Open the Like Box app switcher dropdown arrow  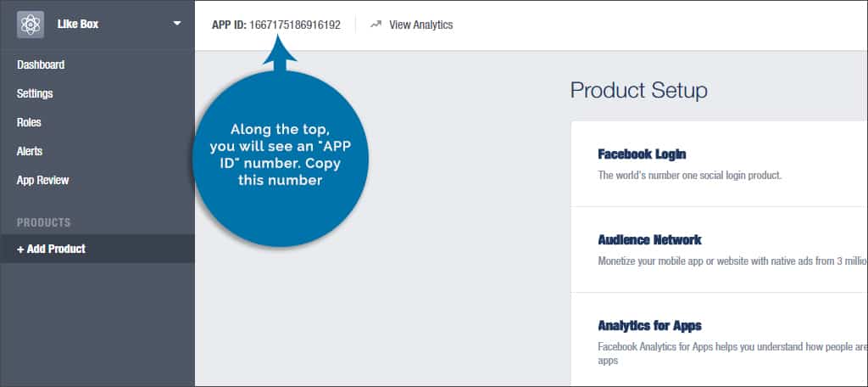[x=177, y=24]
